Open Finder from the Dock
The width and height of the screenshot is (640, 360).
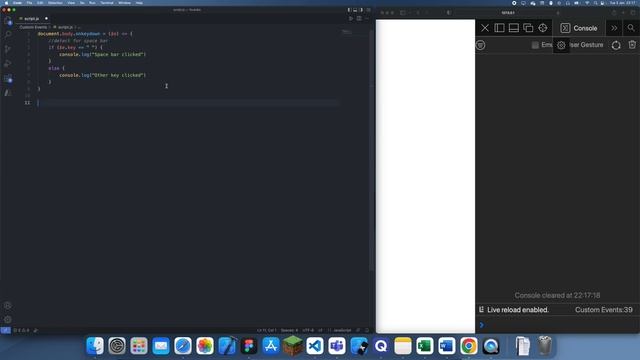(95, 346)
